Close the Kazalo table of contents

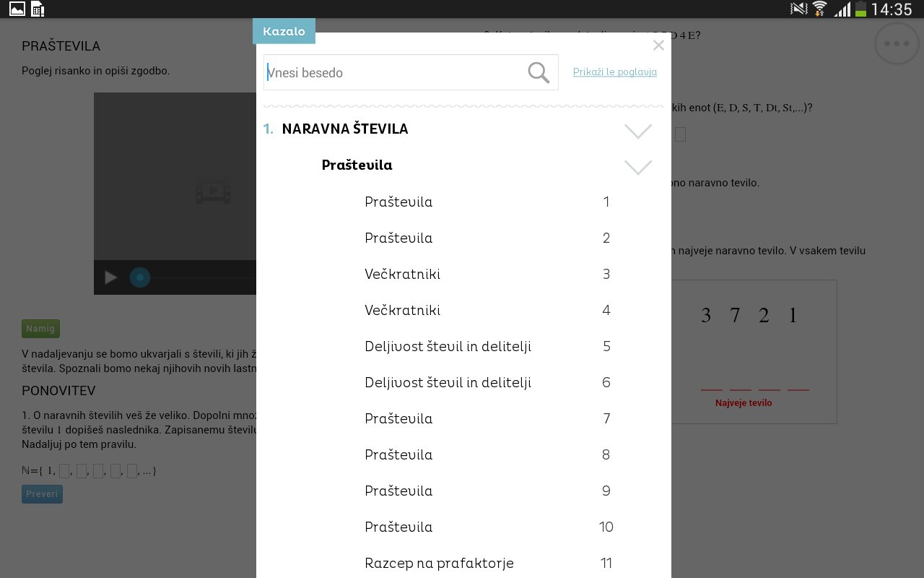658,46
